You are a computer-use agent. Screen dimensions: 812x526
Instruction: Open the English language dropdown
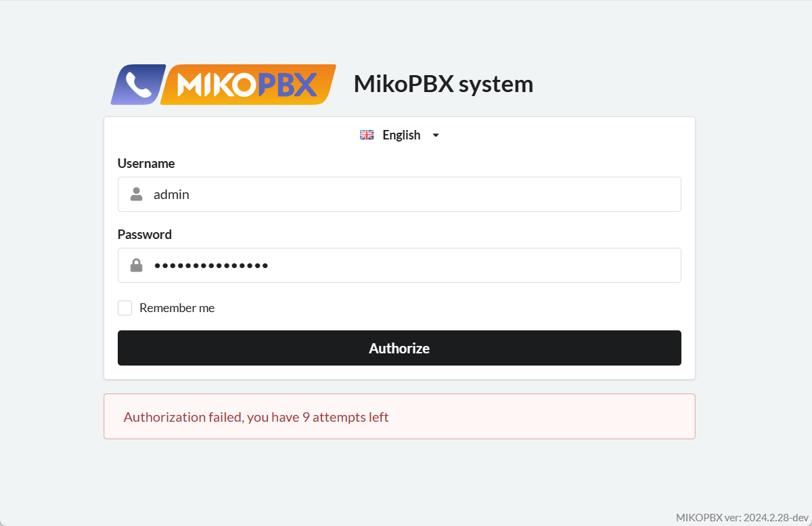(401, 135)
